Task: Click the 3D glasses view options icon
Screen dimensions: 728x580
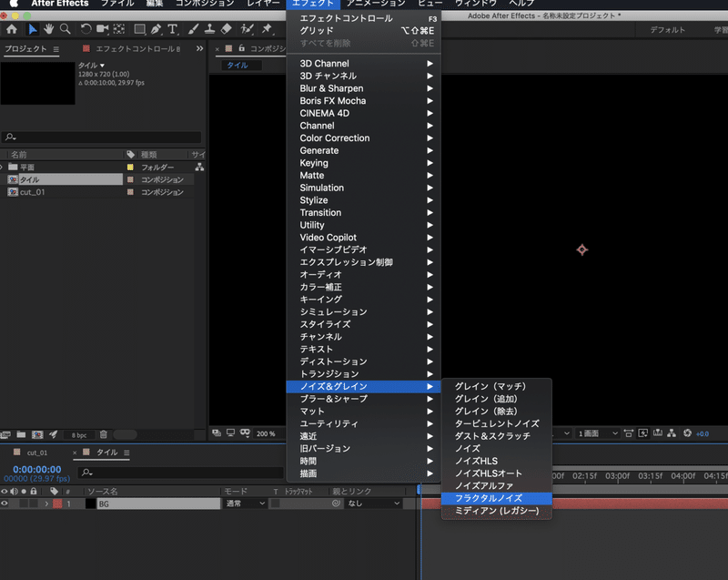Action: click(x=245, y=432)
